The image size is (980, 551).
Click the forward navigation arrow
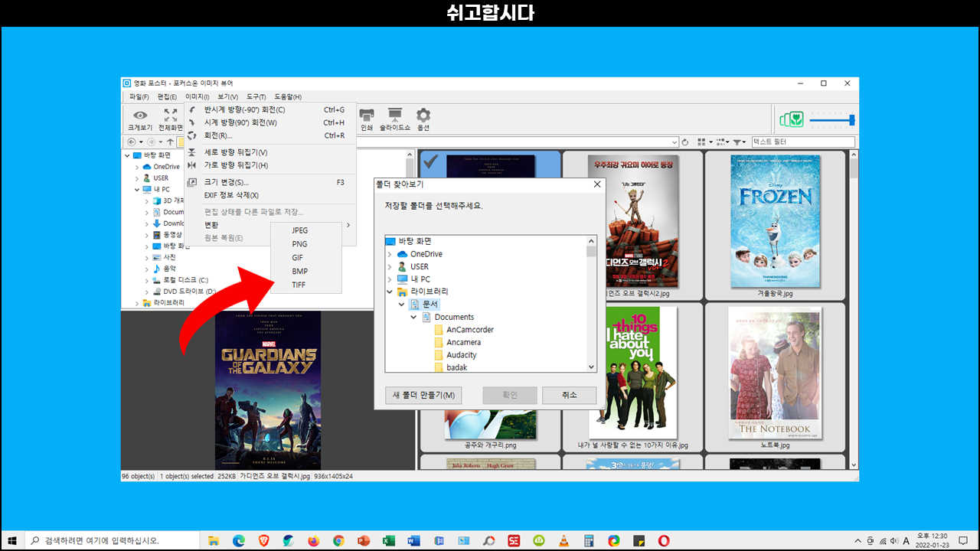(150, 142)
